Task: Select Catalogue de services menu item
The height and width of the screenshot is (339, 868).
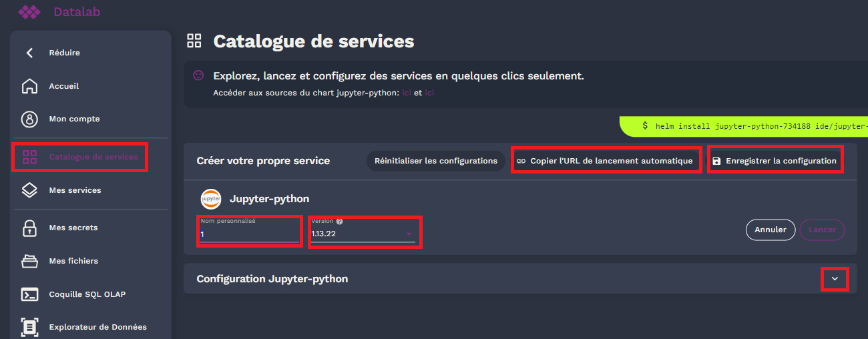Action: pyautogui.click(x=93, y=157)
